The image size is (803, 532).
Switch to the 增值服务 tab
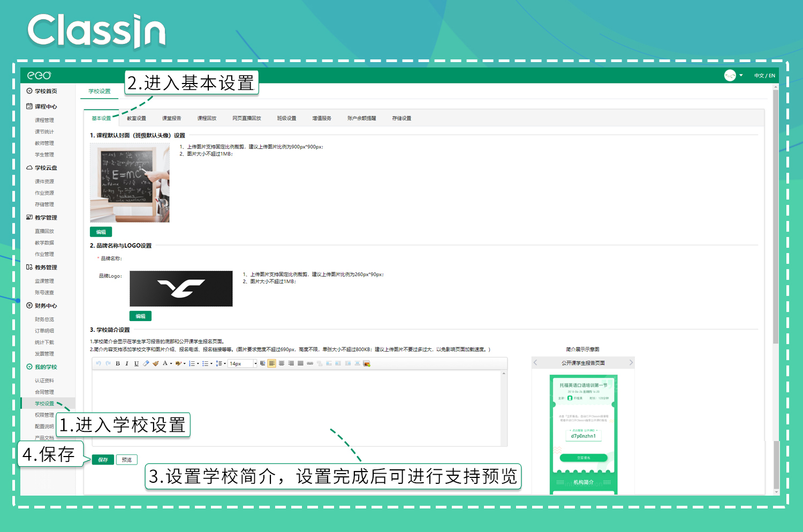322,118
